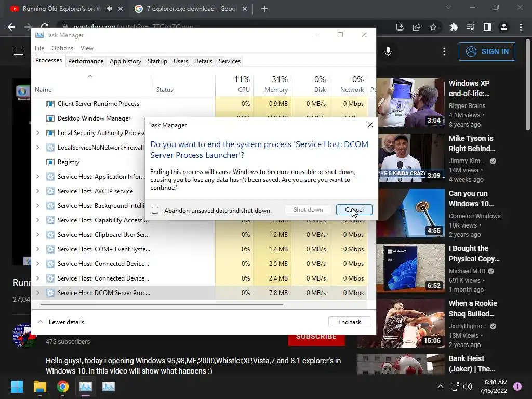Click Desktop Window Manager process icon
Screen dimensions: 532x399
[x=50, y=118]
